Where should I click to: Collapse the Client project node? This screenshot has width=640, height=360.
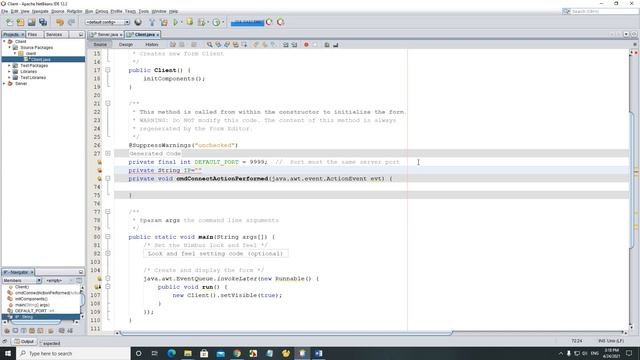pos(4,41)
